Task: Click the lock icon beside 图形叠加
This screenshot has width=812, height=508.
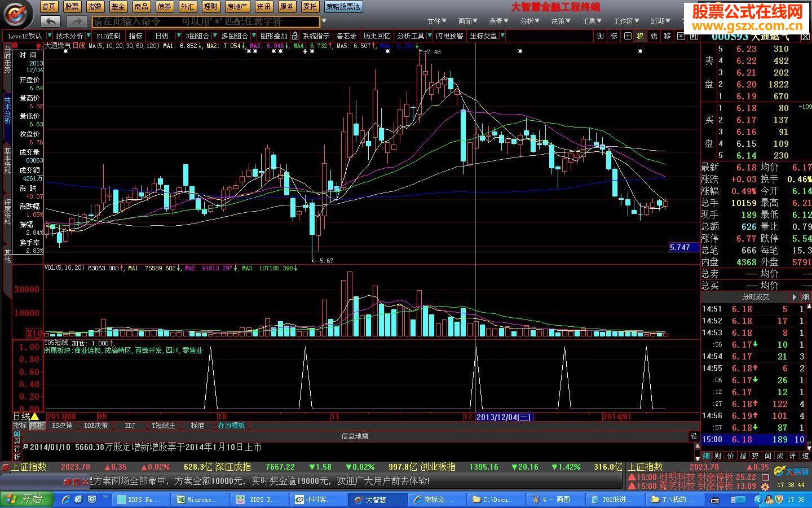Action: tap(295, 36)
